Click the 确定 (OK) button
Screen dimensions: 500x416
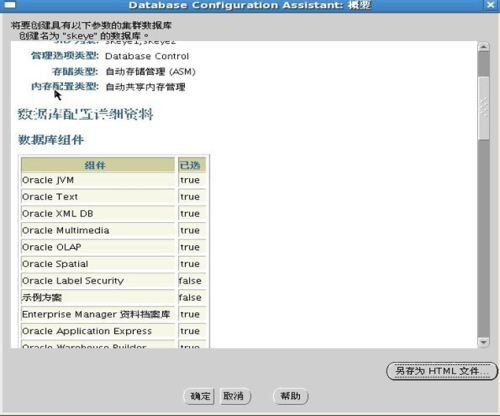(199, 396)
